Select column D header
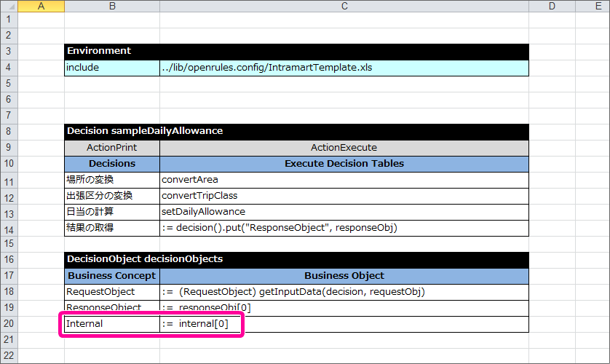Viewport: 610px width, 364px height. coord(552,6)
